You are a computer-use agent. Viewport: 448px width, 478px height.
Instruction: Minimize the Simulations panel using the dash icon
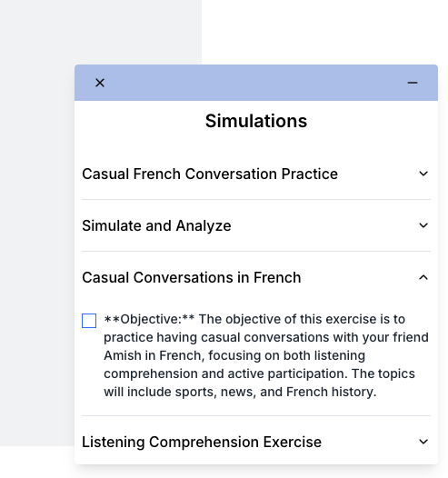pyautogui.click(x=413, y=83)
